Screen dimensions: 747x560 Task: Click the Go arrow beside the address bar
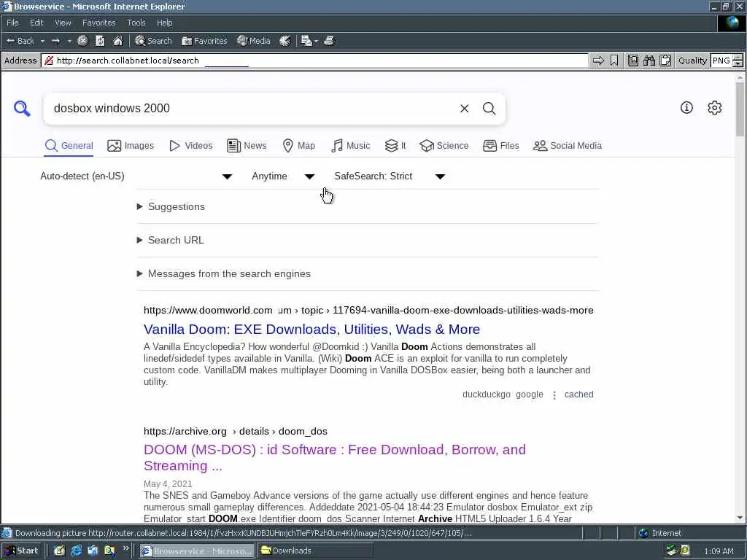click(598, 61)
